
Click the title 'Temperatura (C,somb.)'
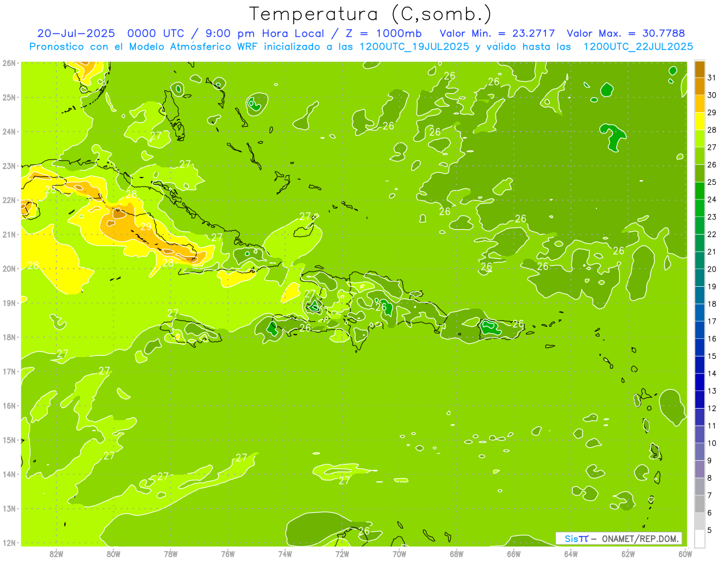(x=371, y=15)
